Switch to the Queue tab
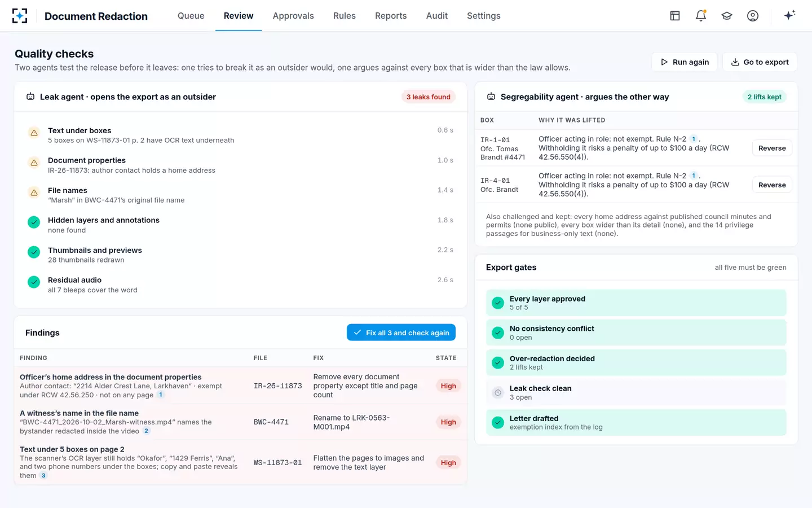This screenshot has height=508, width=812. pyautogui.click(x=191, y=16)
